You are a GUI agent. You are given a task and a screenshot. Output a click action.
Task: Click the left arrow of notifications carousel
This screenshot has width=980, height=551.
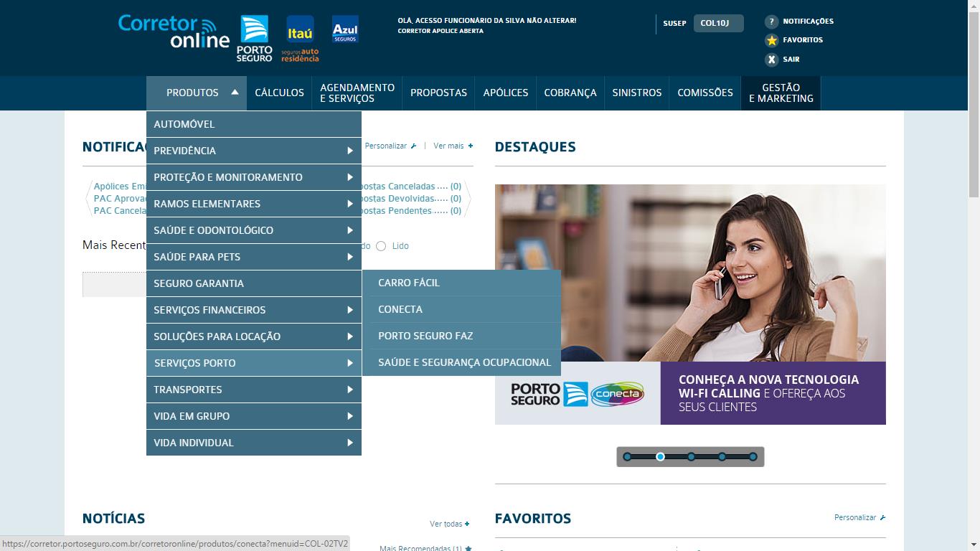click(88, 198)
